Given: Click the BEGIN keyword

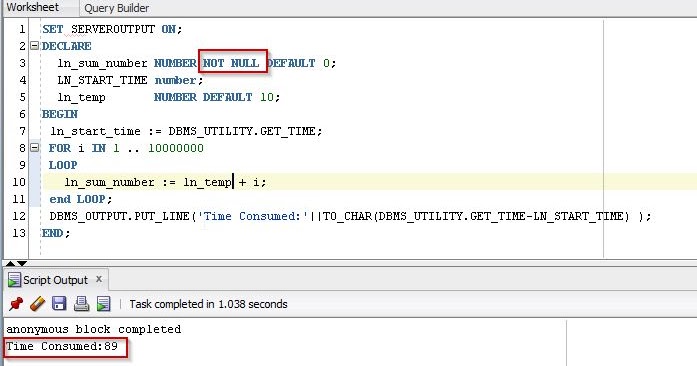Looking at the screenshot, I should click(x=60, y=114).
